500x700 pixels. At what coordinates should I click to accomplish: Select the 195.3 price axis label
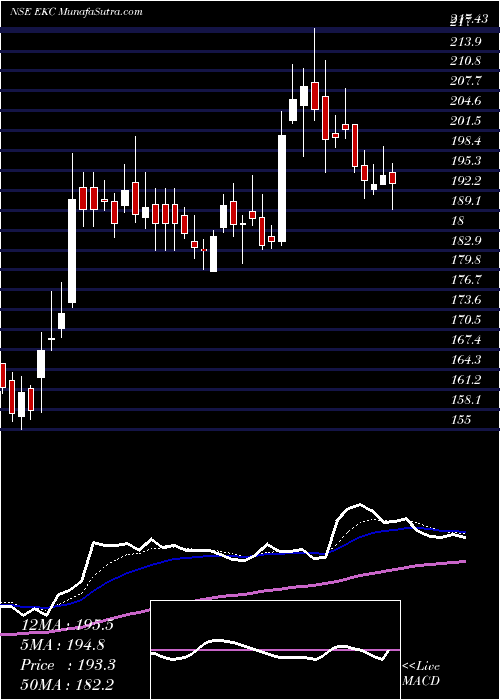pos(467,161)
